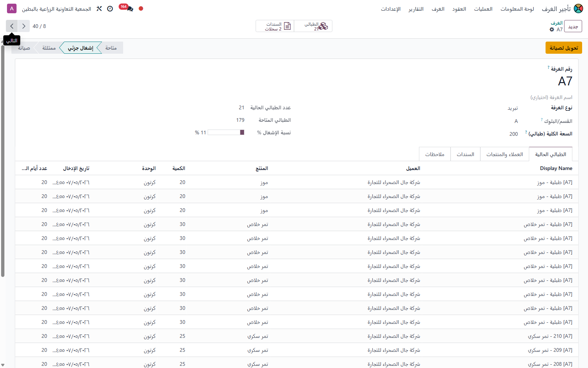Click the occupancy percentage progress bar
Image resolution: width=588 pixels, height=368 pixels.
pos(226,132)
